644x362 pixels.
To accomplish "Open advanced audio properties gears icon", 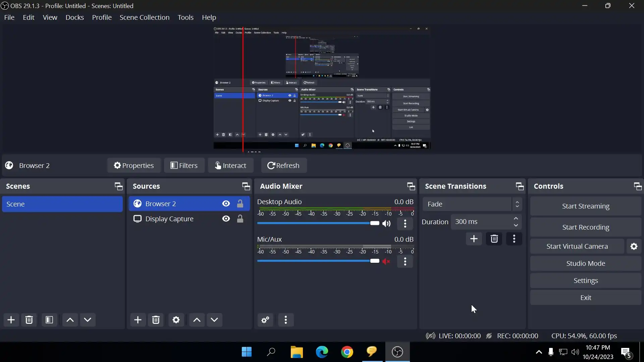I will pyautogui.click(x=265, y=320).
